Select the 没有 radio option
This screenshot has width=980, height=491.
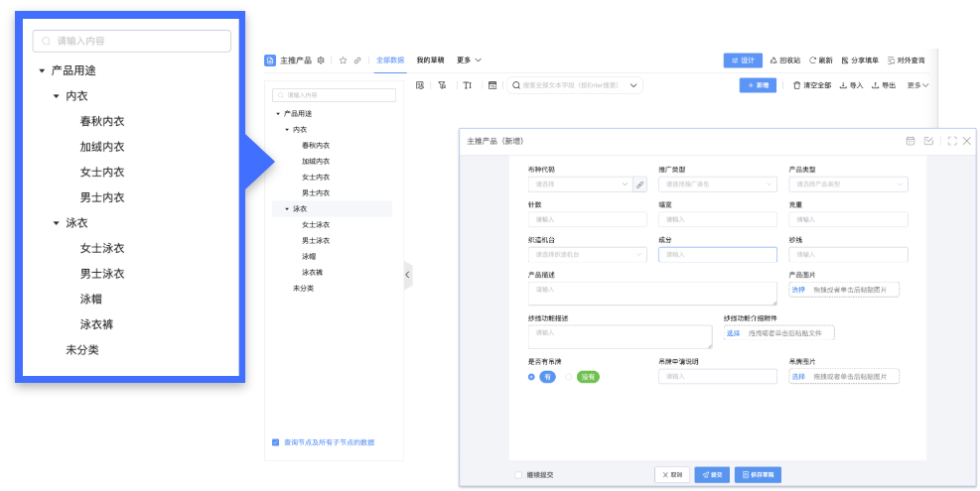pos(569,377)
